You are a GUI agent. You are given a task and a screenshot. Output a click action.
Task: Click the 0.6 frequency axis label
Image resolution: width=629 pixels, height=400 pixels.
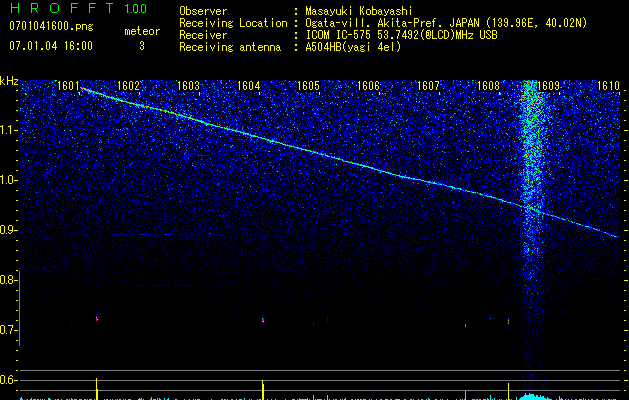coord(8,380)
